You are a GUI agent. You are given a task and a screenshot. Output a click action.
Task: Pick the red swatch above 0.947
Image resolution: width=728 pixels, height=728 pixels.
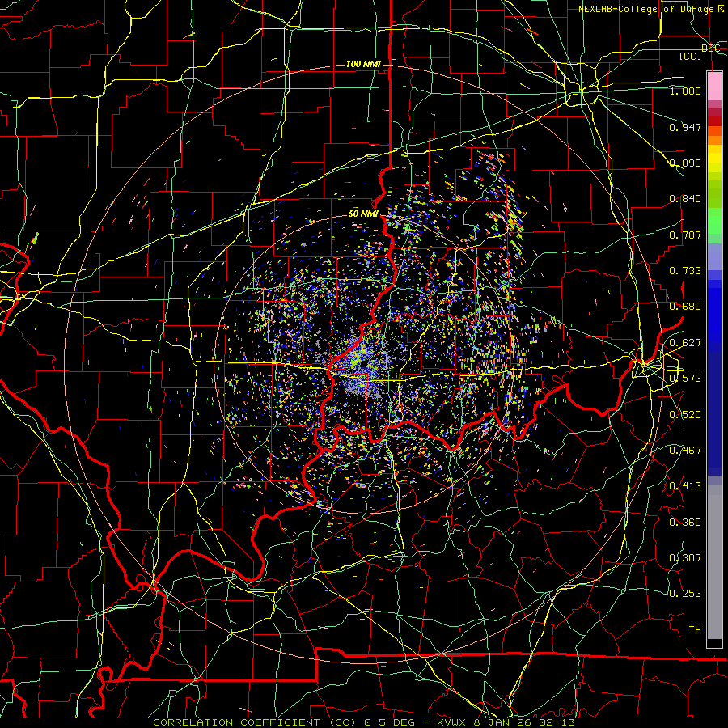click(714, 121)
